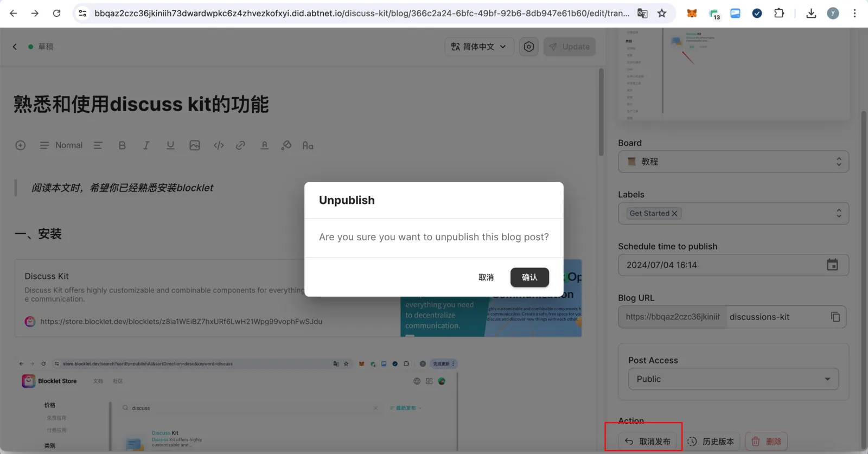
Task: Copy the Blog URL
Action: [x=835, y=317]
